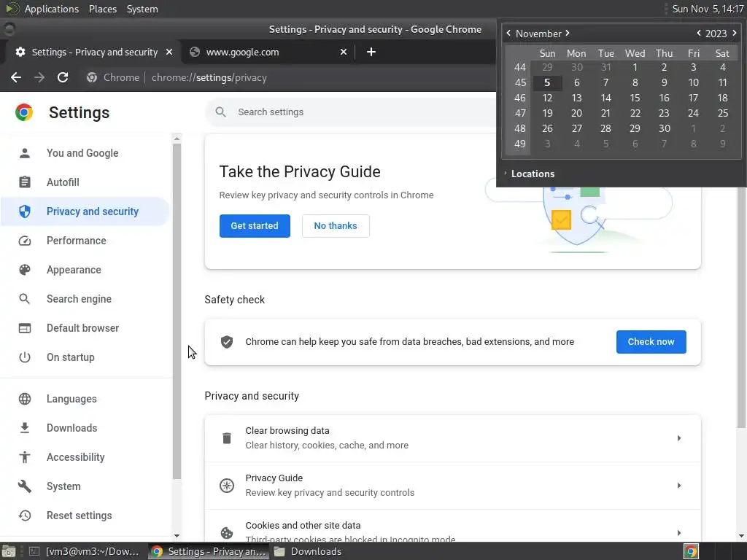Click week number 47 in the calendar
Image resolution: width=747 pixels, height=560 pixels.
519,113
